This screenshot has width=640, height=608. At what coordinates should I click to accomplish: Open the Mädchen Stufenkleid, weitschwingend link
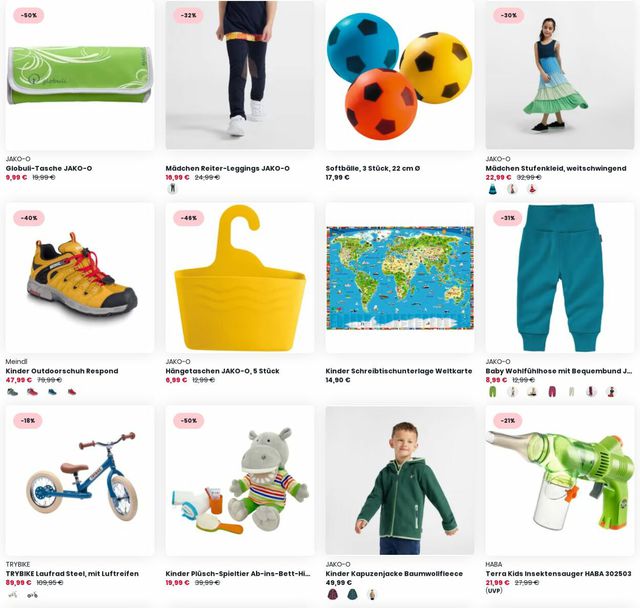(556, 168)
